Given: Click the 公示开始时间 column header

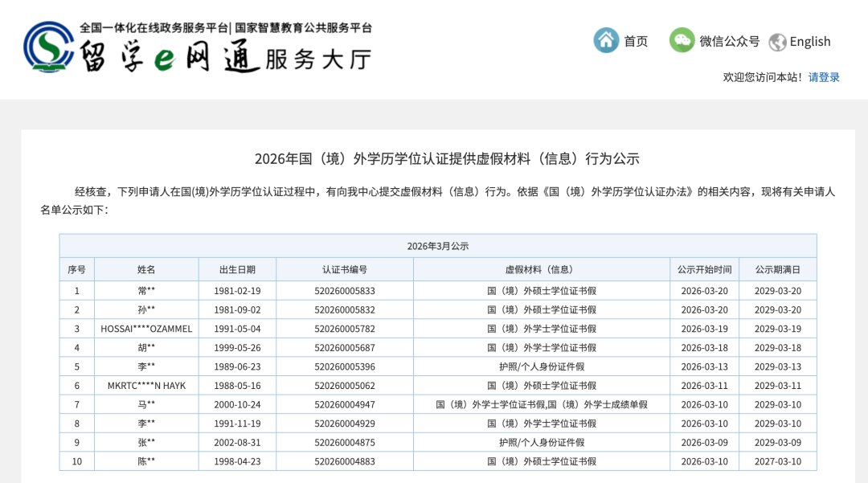Looking at the screenshot, I should 704,269.
